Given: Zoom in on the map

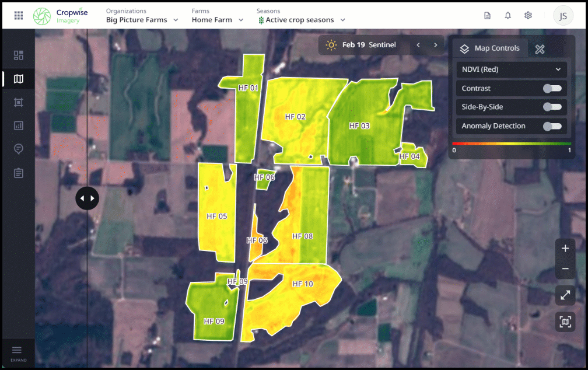Looking at the screenshot, I should (x=565, y=249).
